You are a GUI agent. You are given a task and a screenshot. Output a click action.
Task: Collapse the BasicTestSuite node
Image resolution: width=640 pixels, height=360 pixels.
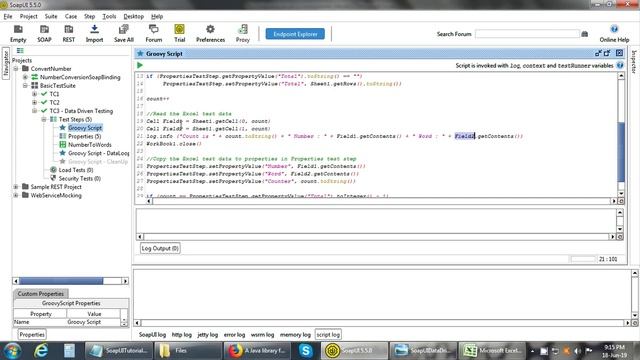tap(25, 85)
